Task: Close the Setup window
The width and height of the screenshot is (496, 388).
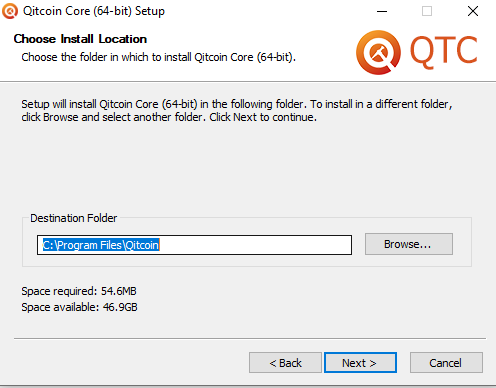Action: coord(473,11)
